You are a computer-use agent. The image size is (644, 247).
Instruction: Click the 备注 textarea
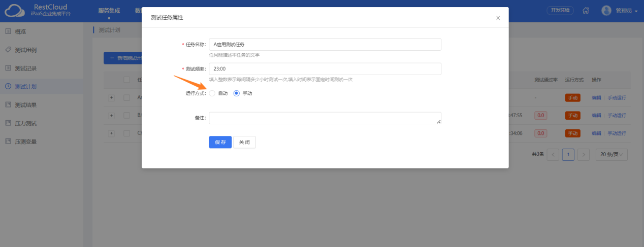point(325,118)
